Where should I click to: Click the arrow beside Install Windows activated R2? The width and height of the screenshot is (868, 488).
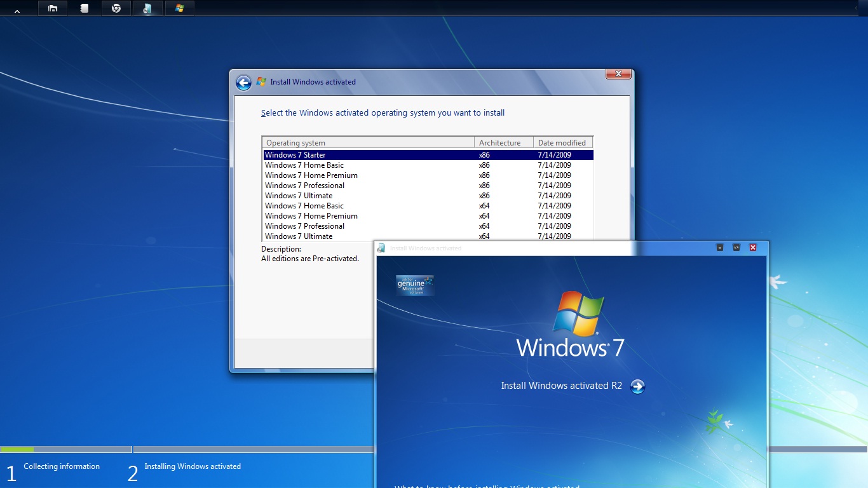[637, 386]
